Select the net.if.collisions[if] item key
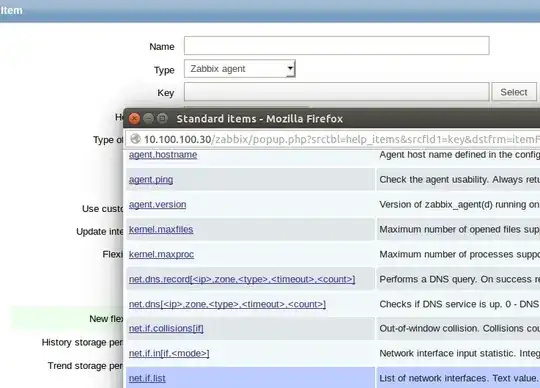The image size is (540, 388). [x=166, y=328]
